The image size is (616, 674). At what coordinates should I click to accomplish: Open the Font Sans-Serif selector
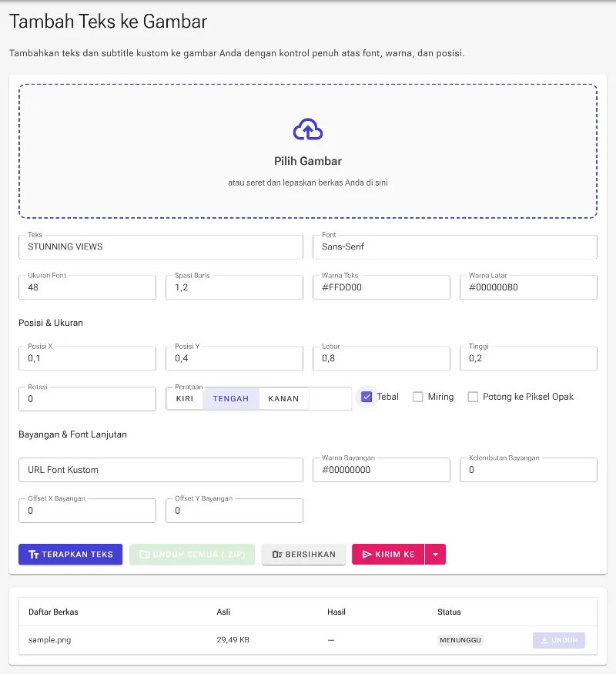coord(455,246)
